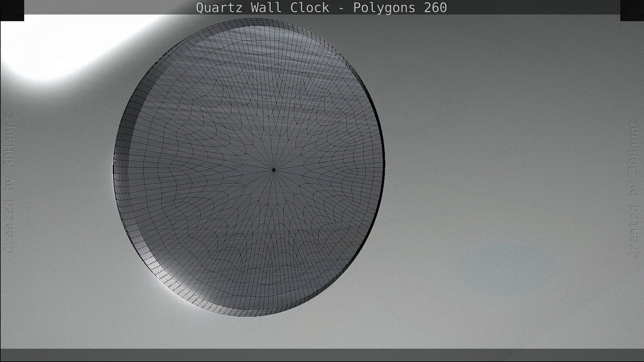This screenshot has height=362, width=644.
Task: Click the word 'Quartz' in the title bar
Action: click(219, 8)
